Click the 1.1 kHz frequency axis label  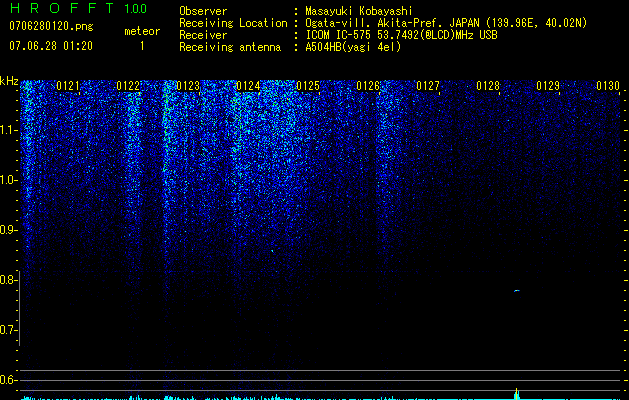point(9,130)
